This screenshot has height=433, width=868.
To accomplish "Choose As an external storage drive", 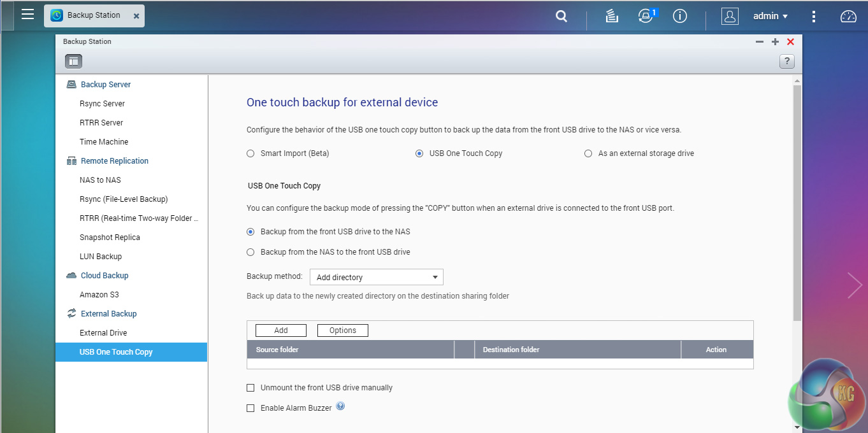I will [x=588, y=153].
